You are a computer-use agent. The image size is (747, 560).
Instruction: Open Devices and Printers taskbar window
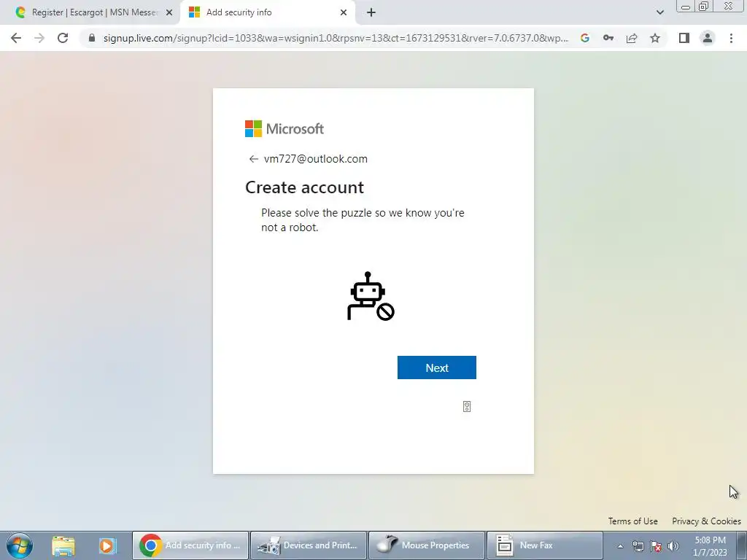coord(309,545)
